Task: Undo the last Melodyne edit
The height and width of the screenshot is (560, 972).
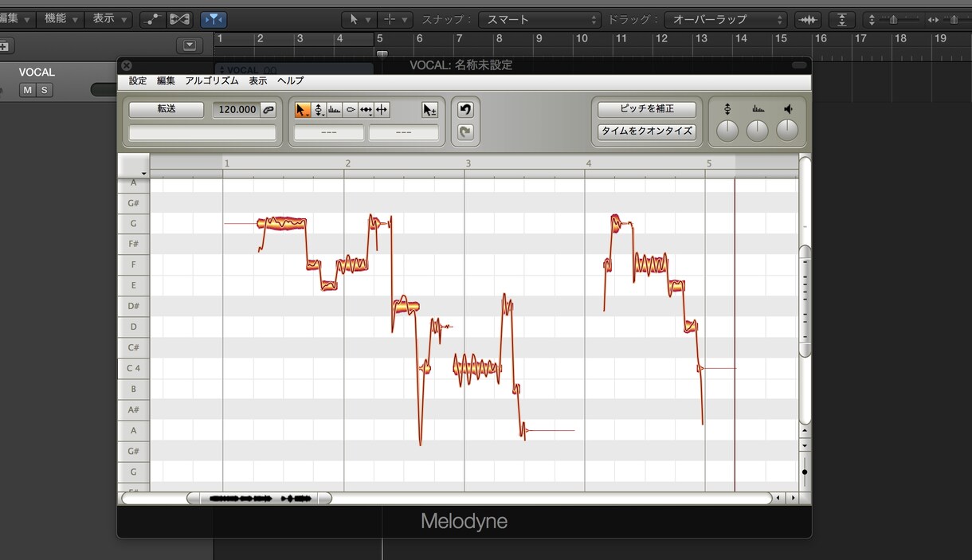Action: click(x=465, y=110)
